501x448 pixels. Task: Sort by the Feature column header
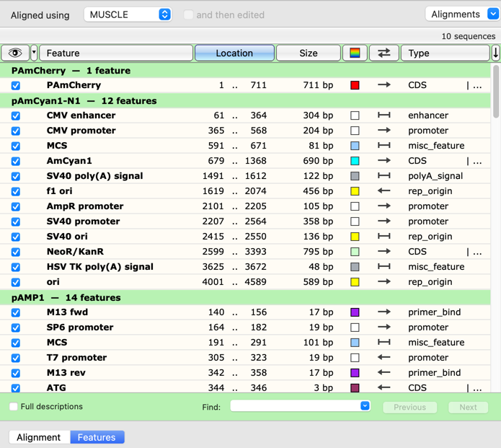[116, 53]
